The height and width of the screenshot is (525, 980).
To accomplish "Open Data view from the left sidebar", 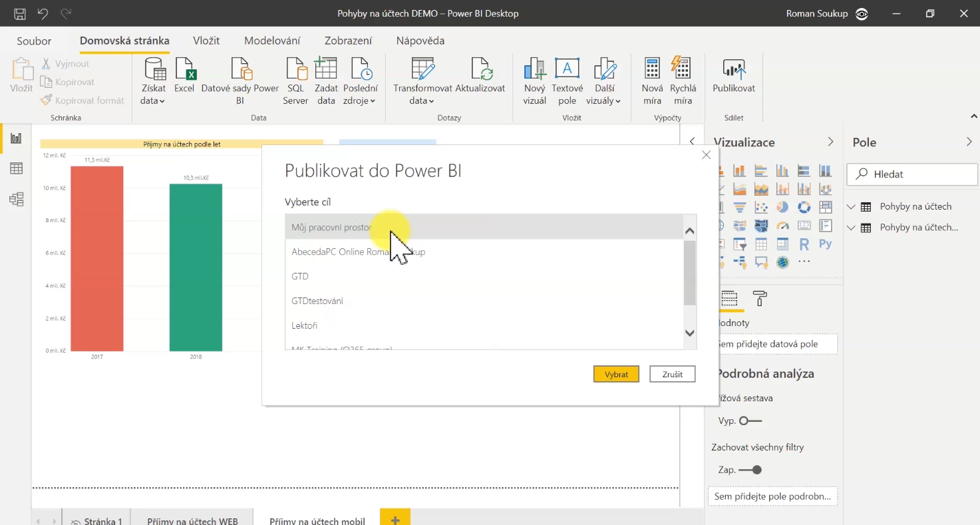I will (16, 169).
